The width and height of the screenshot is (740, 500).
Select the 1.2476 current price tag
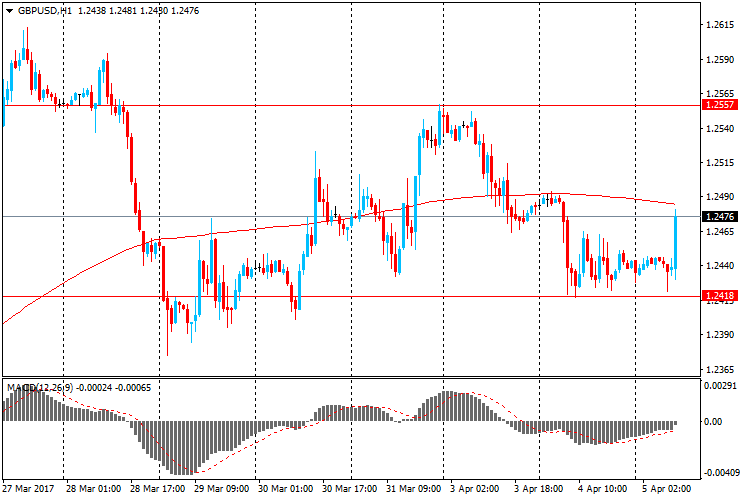click(x=720, y=217)
